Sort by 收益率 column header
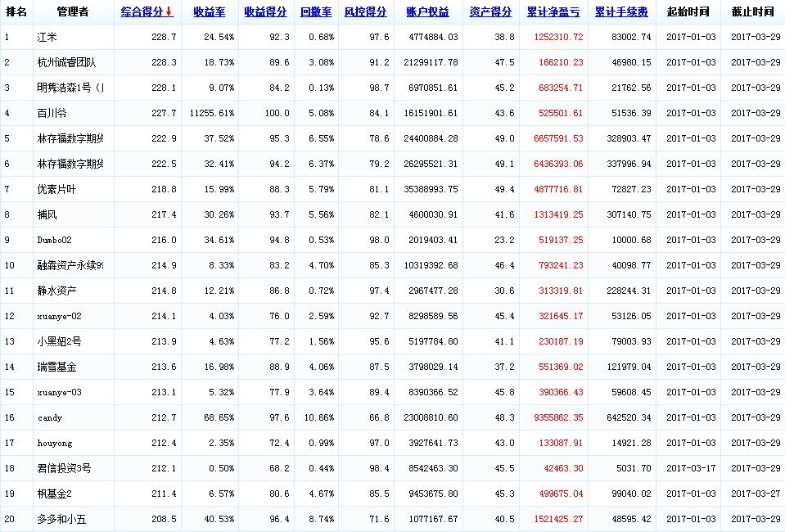785x532 pixels. (210, 11)
